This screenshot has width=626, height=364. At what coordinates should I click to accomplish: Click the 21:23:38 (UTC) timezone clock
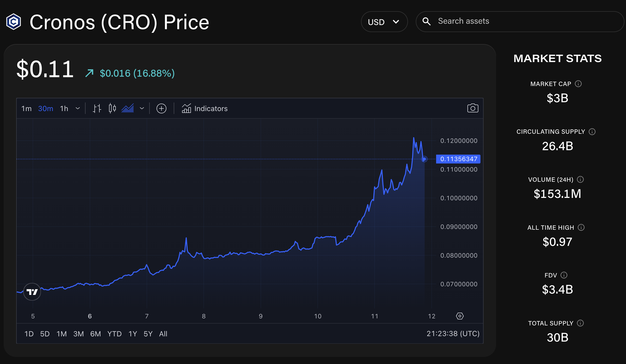(453, 333)
